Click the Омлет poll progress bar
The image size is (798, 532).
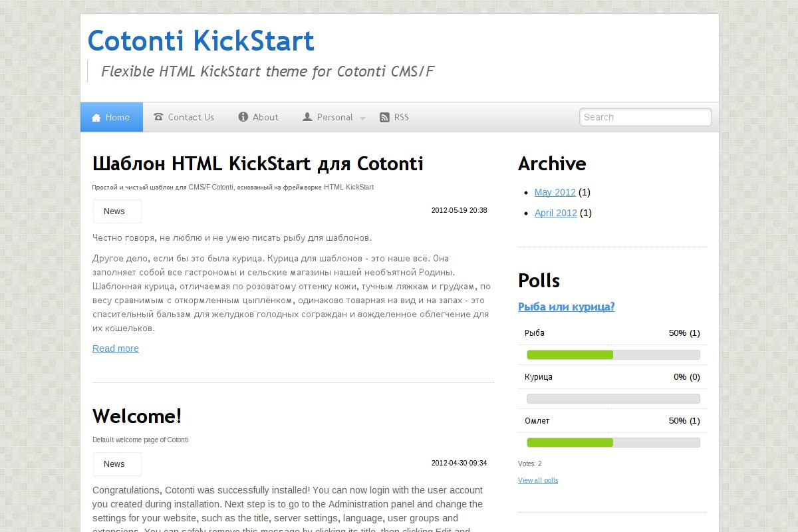pos(613,442)
